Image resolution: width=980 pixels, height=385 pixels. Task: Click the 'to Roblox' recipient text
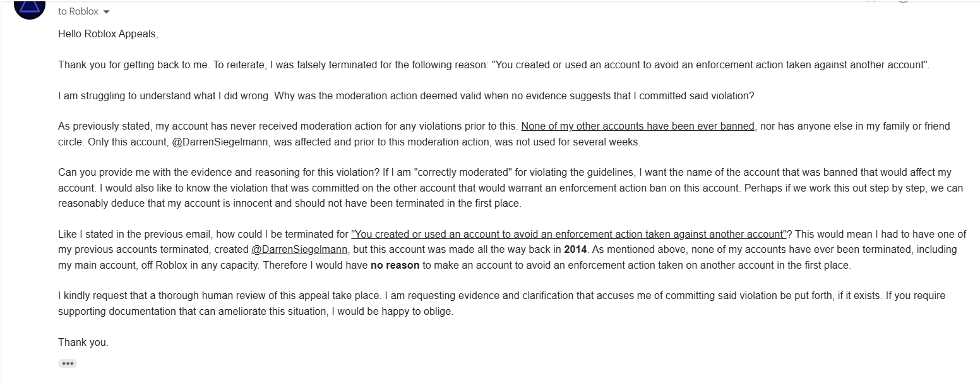click(78, 11)
